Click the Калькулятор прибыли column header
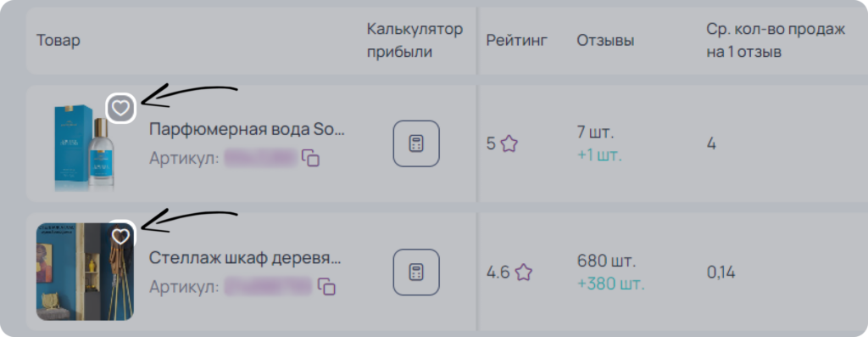Viewport: 868px width, 337px height. click(415, 41)
